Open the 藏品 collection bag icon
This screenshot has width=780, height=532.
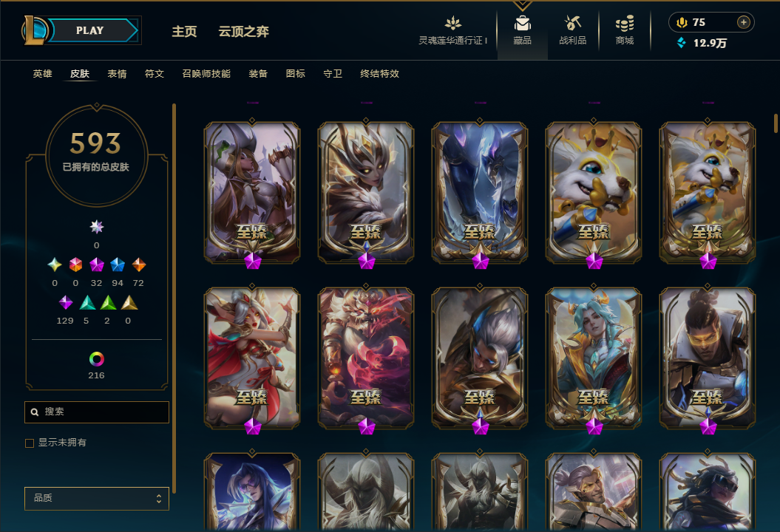[x=522, y=24]
